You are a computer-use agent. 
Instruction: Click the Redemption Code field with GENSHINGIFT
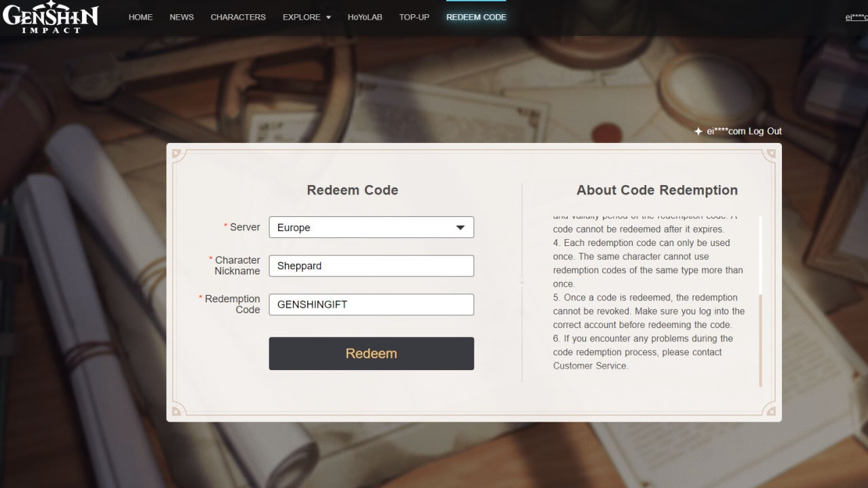pyautogui.click(x=371, y=304)
